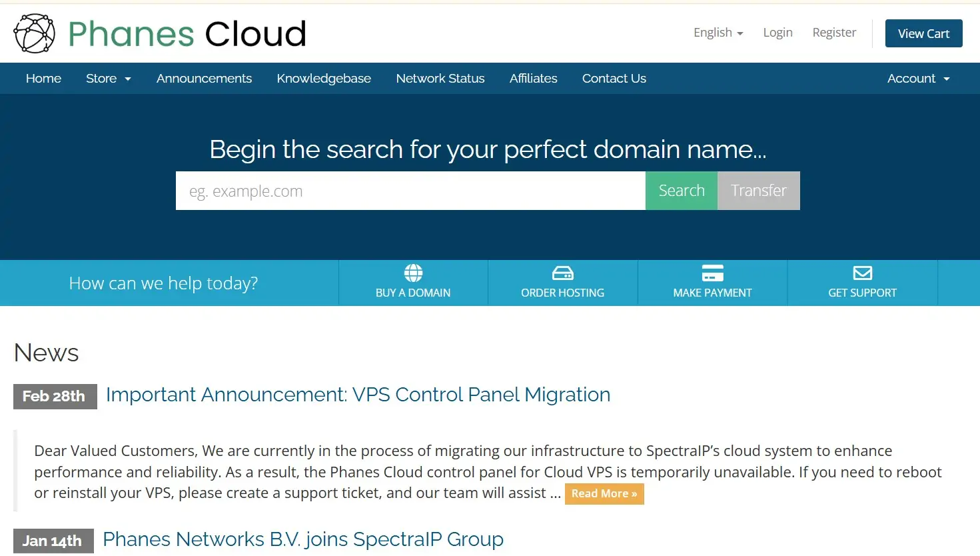Click the green Search button
The image size is (980, 556).
click(682, 191)
